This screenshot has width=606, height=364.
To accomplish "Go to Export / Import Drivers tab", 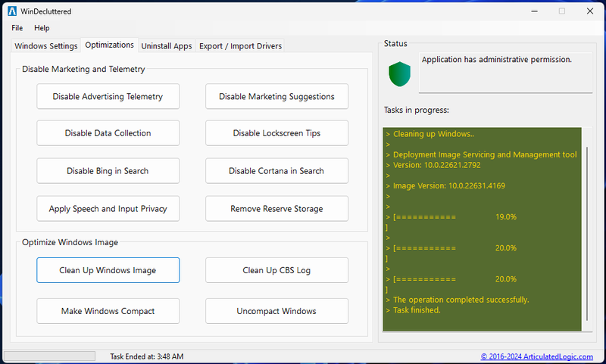I will click(x=240, y=46).
